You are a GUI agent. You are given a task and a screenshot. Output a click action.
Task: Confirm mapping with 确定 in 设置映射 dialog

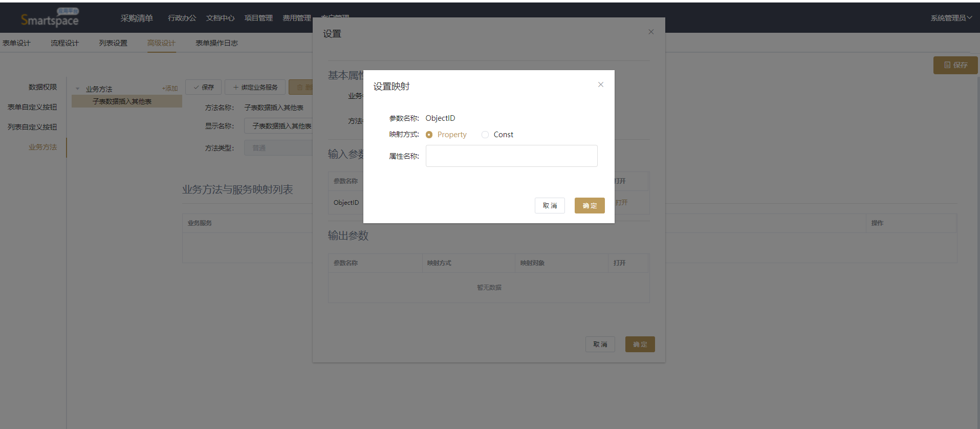[590, 205]
